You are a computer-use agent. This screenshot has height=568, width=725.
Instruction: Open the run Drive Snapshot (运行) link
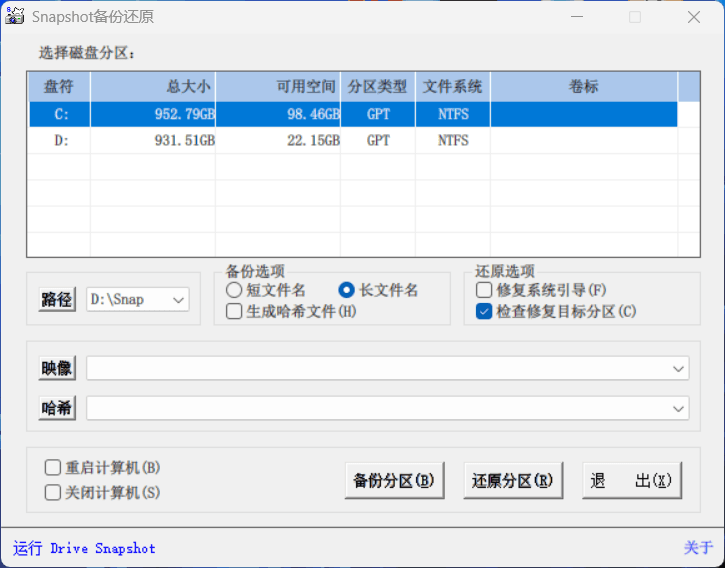pyautogui.click(x=84, y=549)
